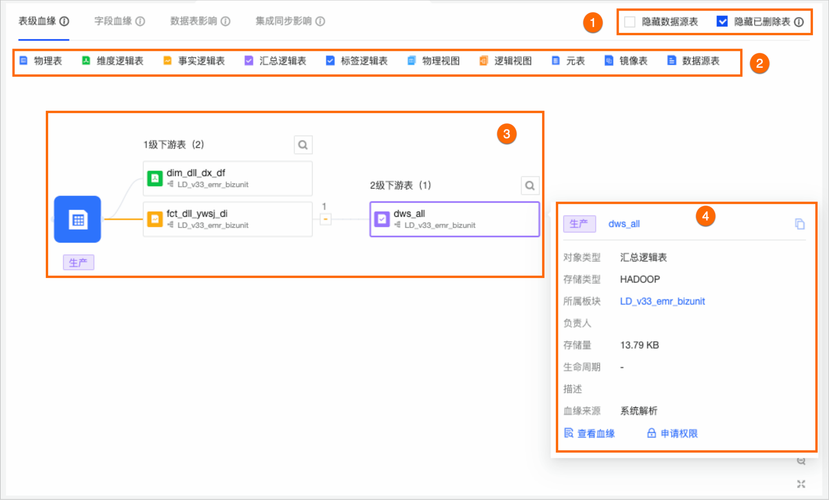
Task: Click the zoom out magnifier icon
Action: tap(802, 461)
